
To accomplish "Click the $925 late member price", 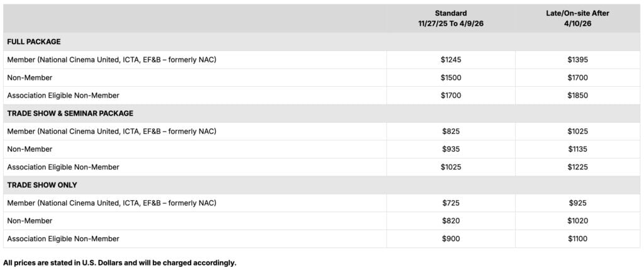I will [x=577, y=203].
